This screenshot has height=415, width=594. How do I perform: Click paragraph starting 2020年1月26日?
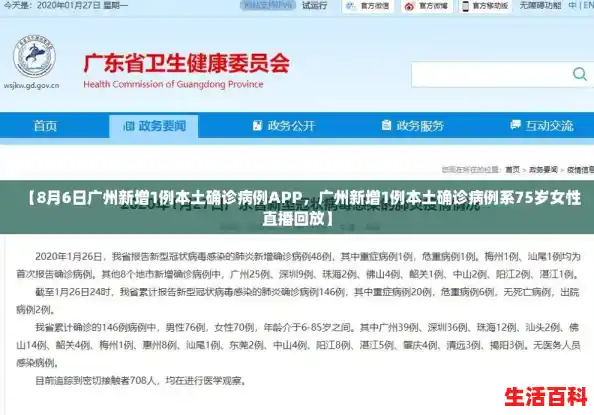coord(299,265)
